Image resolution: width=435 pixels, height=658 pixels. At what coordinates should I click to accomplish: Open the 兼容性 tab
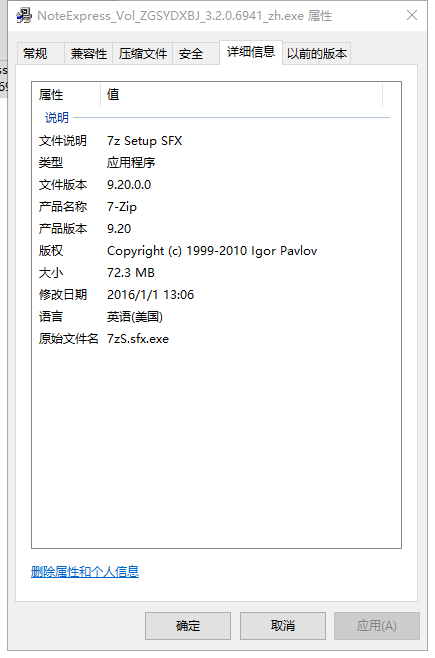[89, 54]
